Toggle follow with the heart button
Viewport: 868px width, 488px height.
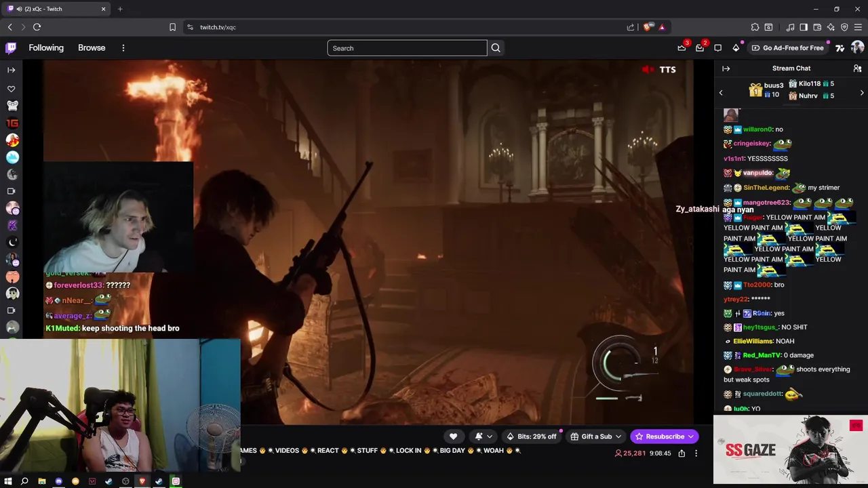(453, 436)
